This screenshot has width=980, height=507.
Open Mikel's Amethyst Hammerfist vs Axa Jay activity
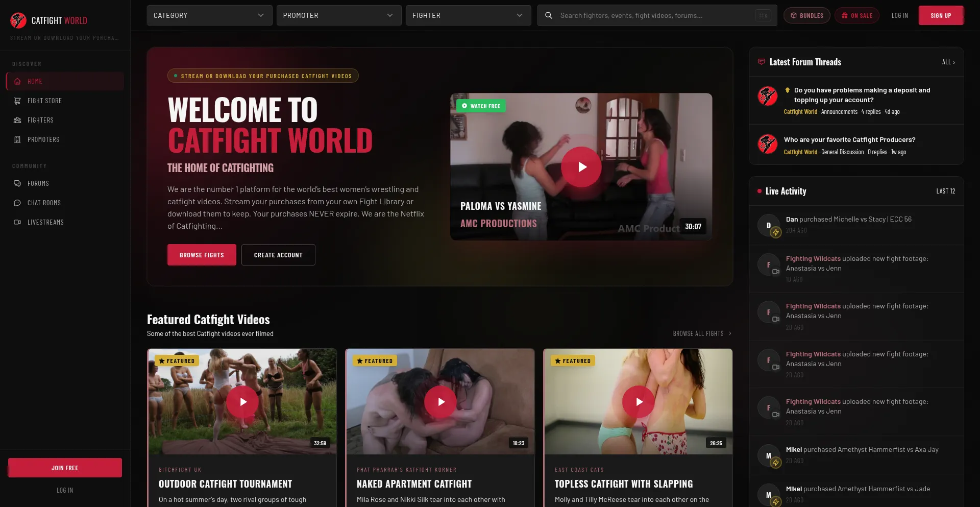pyautogui.click(x=856, y=455)
